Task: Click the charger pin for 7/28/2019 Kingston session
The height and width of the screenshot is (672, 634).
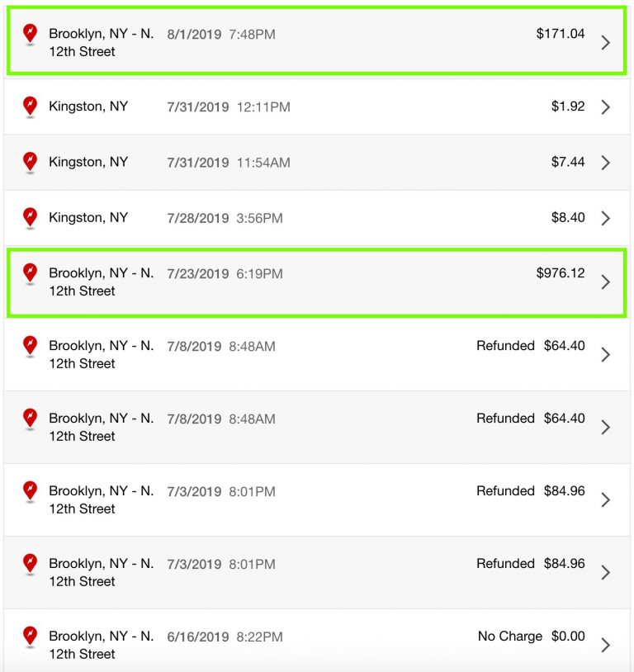Action: click(x=30, y=218)
